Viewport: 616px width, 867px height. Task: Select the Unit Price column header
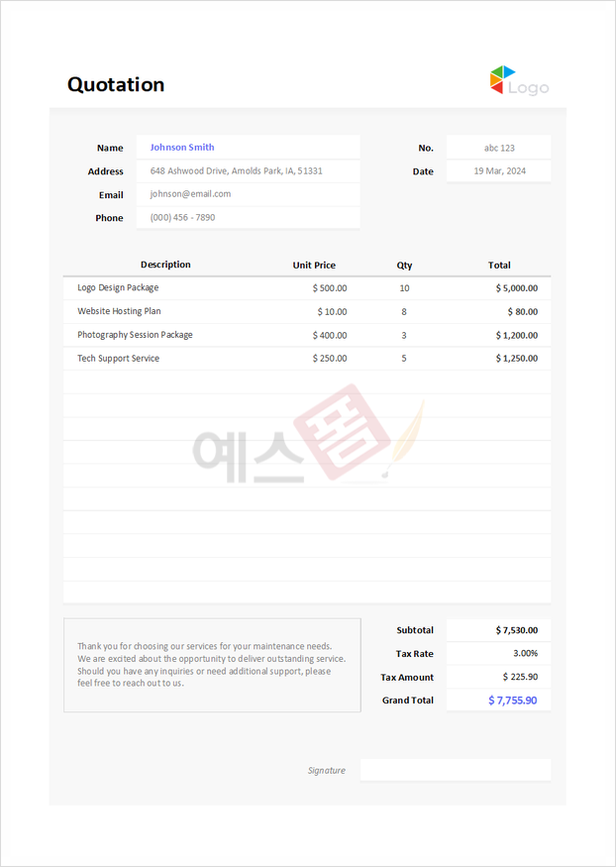314,265
